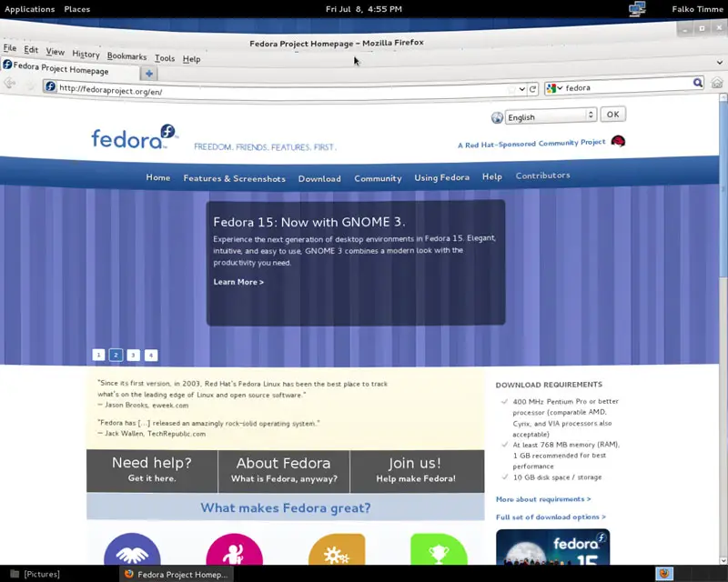Click the fedora logo on the page header
The height and width of the screenshot is (582, 728).
[134, 137]
